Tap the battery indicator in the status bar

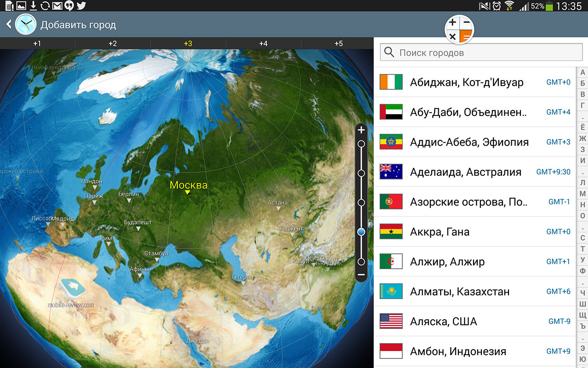[x=549, y=6]
